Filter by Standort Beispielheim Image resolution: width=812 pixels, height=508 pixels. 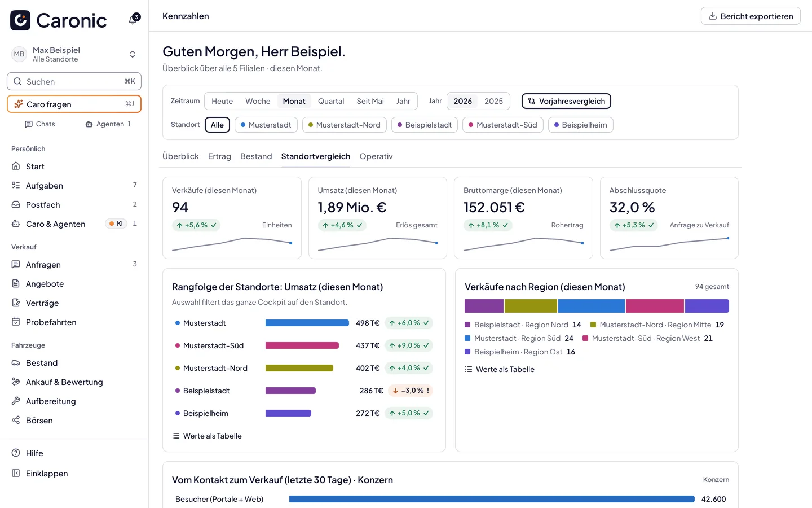(580, 125)
